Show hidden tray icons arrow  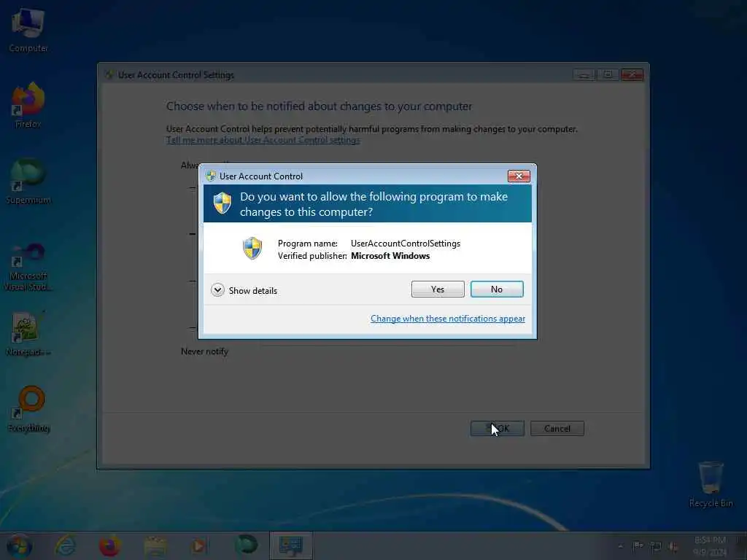[x=620, y=546]
